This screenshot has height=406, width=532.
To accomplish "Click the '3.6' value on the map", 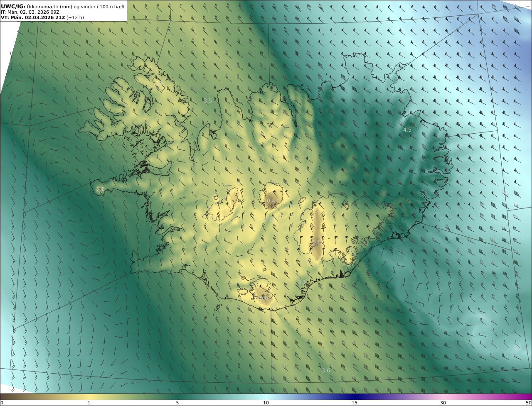I will 326,370.
